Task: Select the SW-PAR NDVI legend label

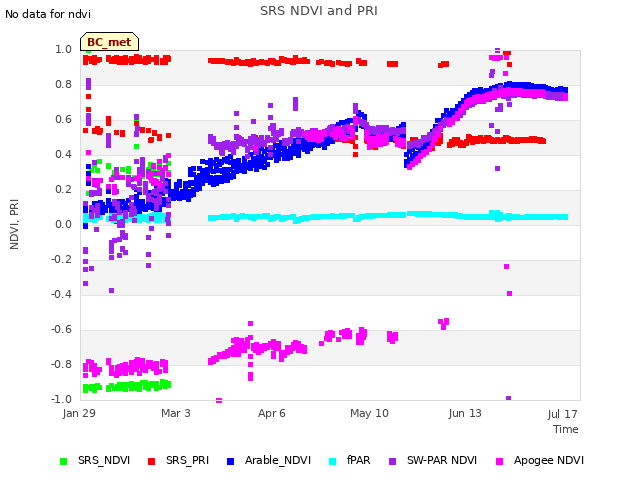Action: coord(442,460)
